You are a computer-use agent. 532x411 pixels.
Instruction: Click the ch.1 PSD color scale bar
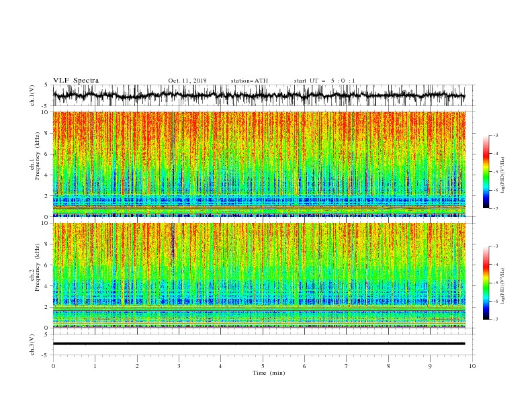coord(486,172)
